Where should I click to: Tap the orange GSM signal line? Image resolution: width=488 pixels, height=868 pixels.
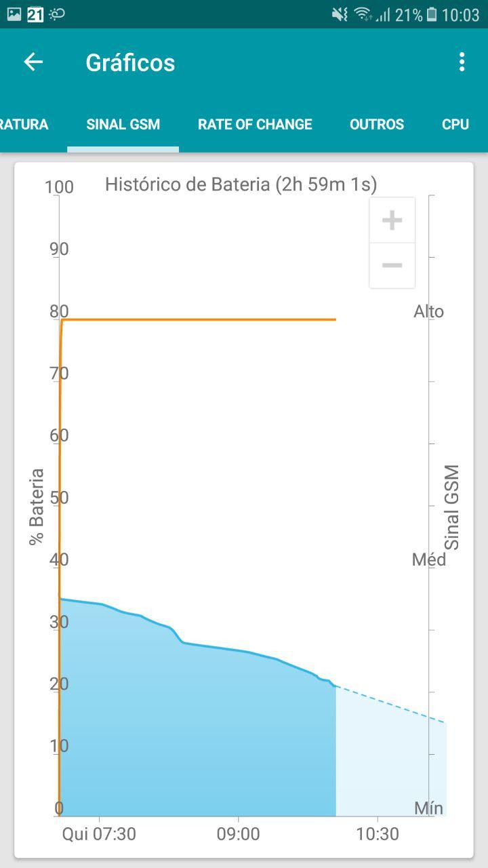pyautogui.click(x=203, y=319)
